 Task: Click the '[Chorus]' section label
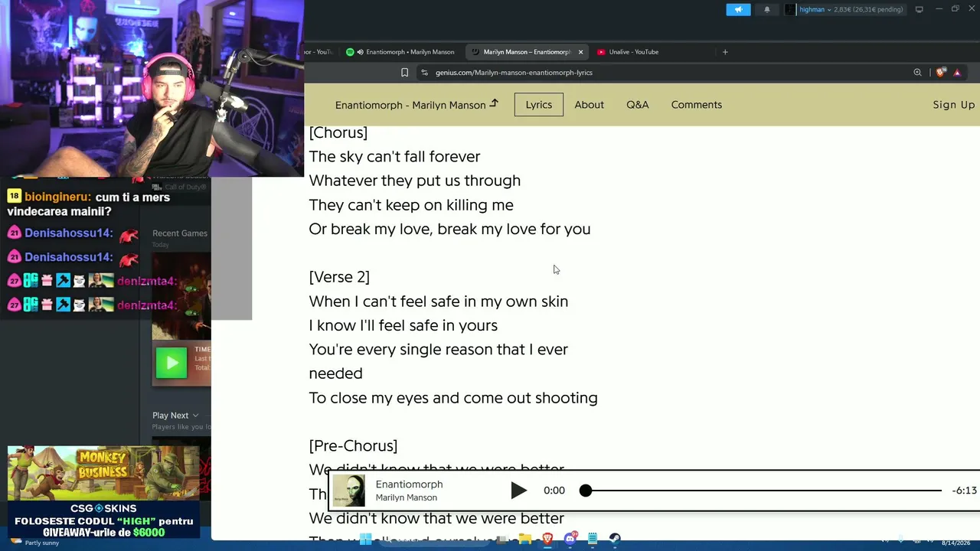[338, 132]
